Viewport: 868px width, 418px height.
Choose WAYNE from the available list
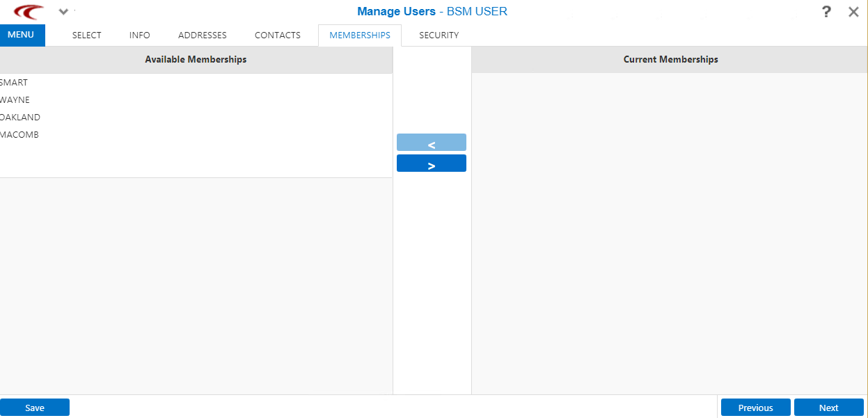[15, 100]
